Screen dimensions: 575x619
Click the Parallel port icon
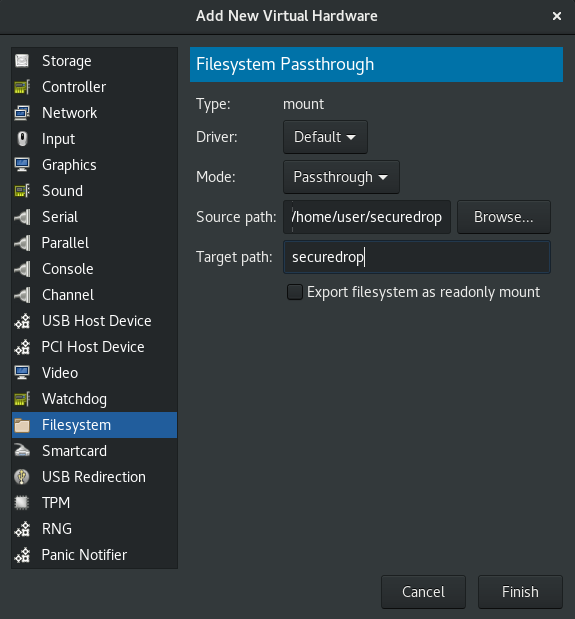click(x=22, y=243)
